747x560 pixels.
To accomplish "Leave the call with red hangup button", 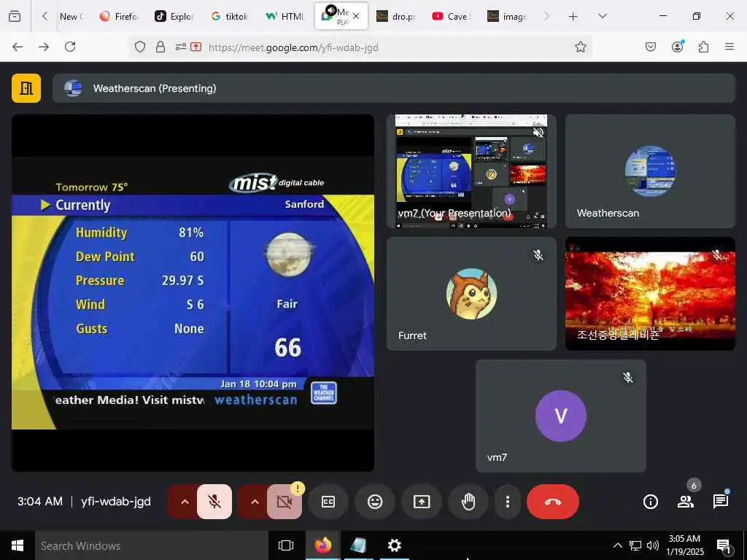I will (x=553, y=502).
